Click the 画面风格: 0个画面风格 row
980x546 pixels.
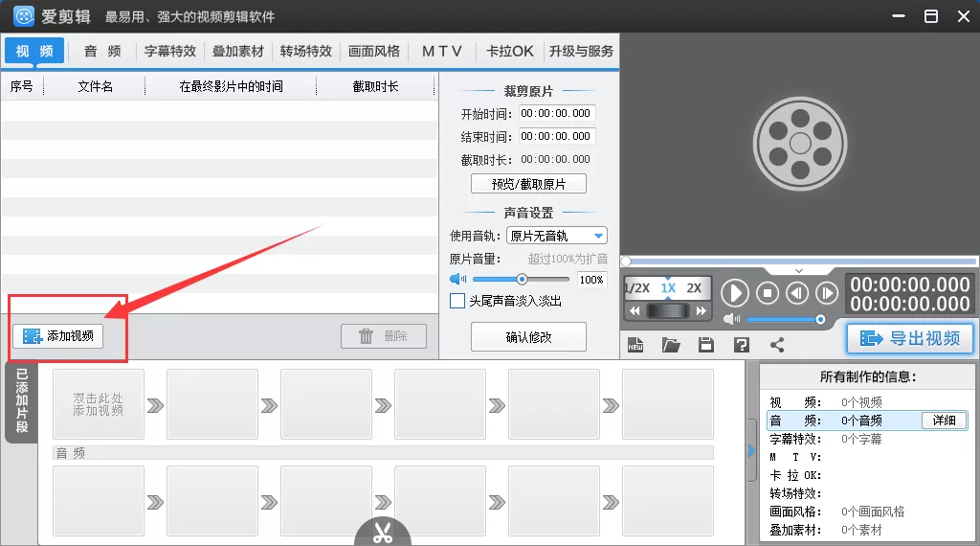(867, 512)
